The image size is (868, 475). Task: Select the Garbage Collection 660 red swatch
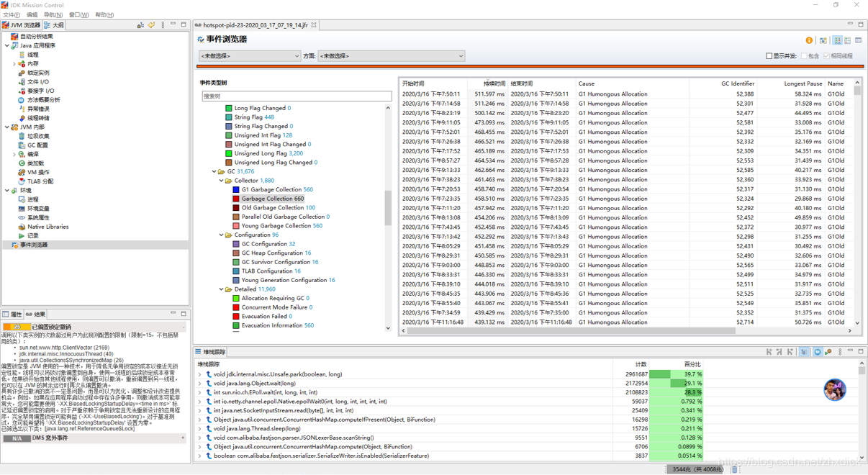pos(236,199)
